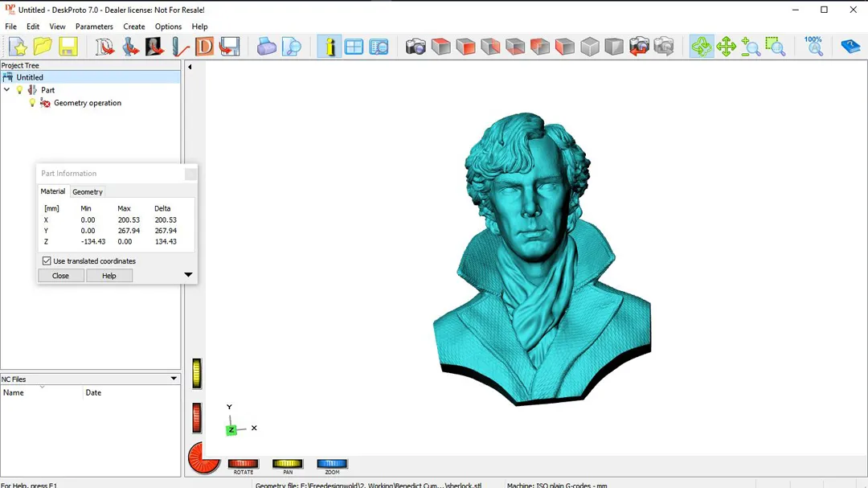868x488 pixels.
Task: Click the orange D simulation icon
Action: point(204,47)
